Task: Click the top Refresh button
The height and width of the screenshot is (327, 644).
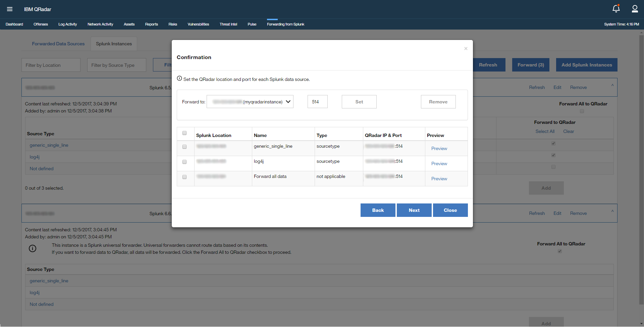Action: click(489, 65)
